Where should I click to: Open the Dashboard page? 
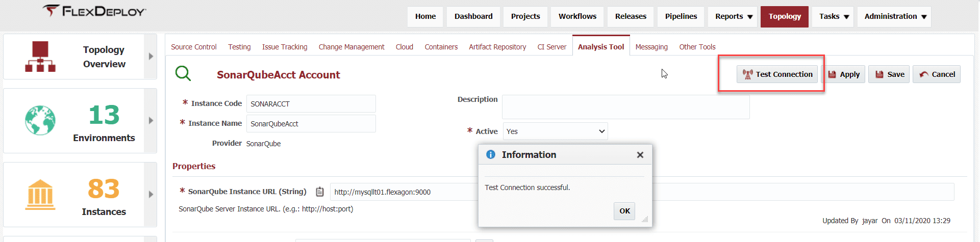click(473, 16)
